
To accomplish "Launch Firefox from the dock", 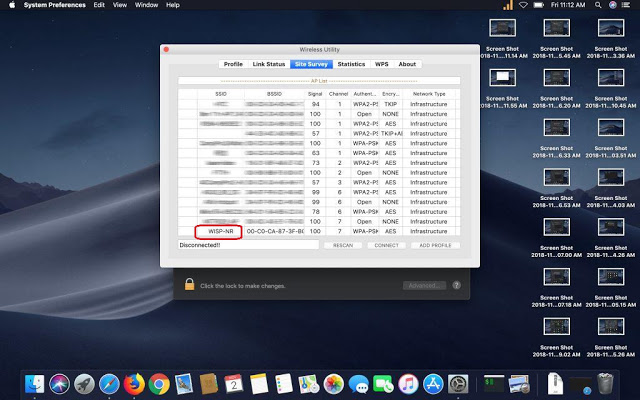I will (x=134, y=383).
